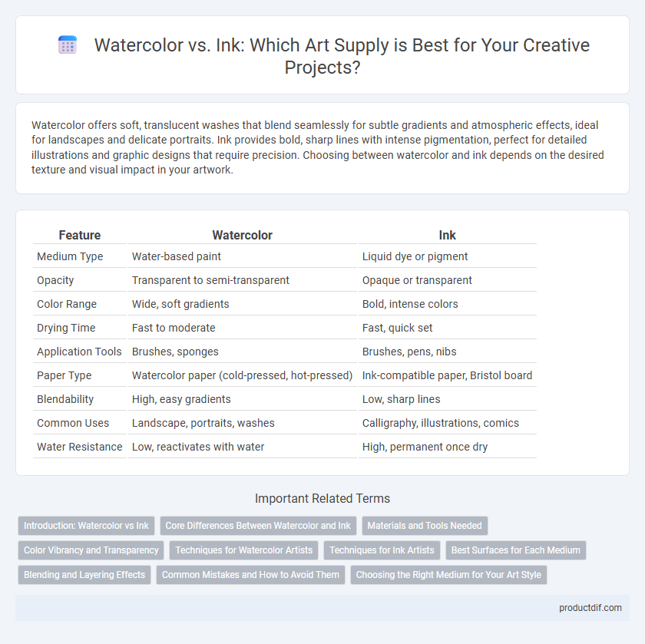Click the 'Important Related Terms' heading
645x644 pixels.
[x=322, y=498]
